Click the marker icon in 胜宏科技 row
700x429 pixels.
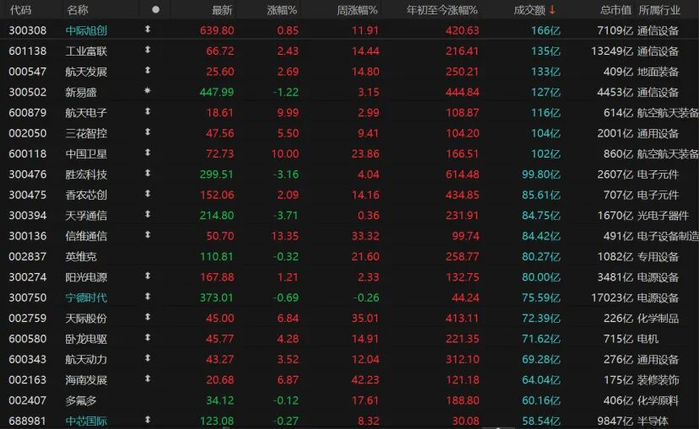point(147,173)
